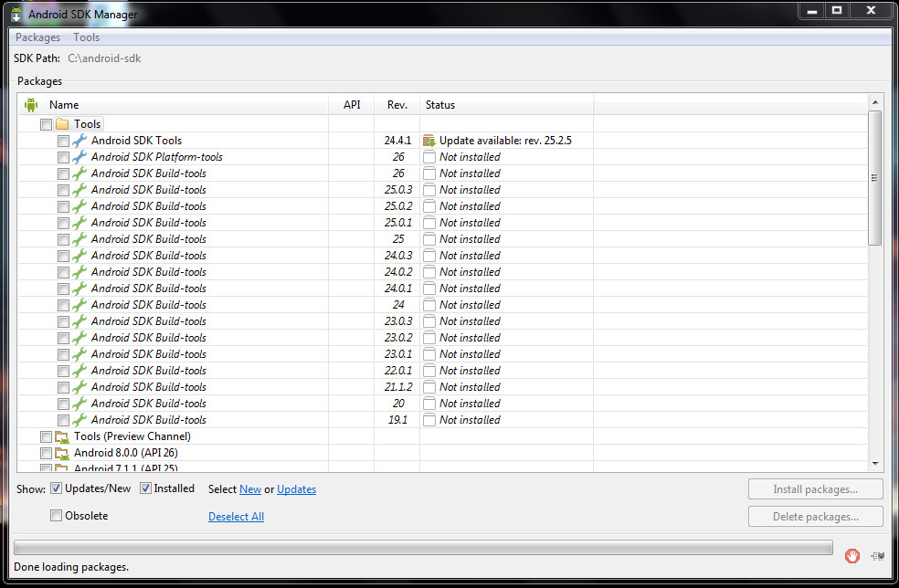Click the Android SDK Manager title bar icon

16,14
